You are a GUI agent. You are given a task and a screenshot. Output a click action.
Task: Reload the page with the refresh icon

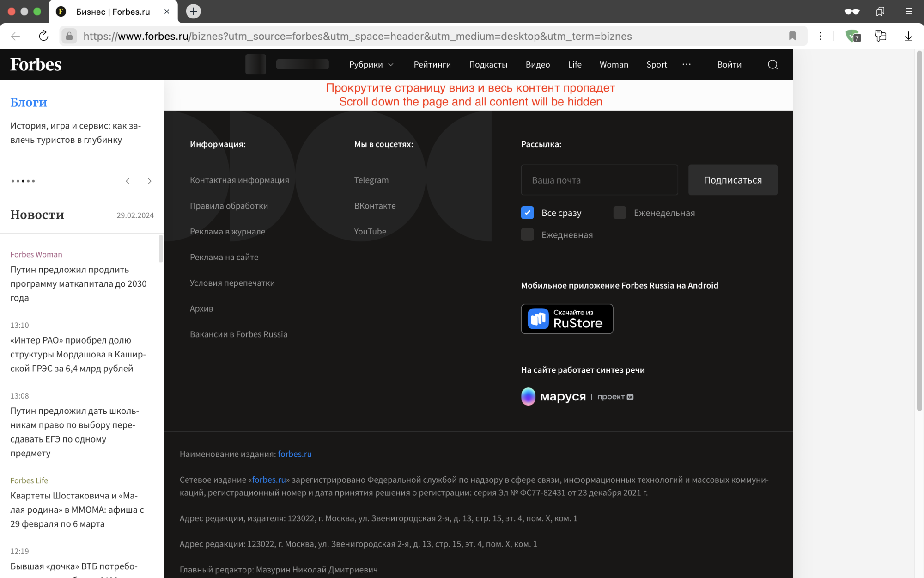(x=43, y=36)
